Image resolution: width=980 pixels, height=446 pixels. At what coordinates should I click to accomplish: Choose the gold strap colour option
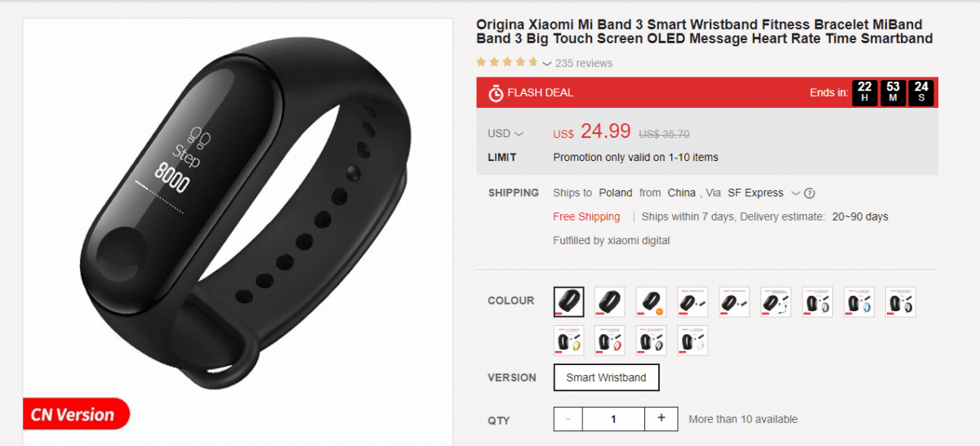(x=568, y=340)
